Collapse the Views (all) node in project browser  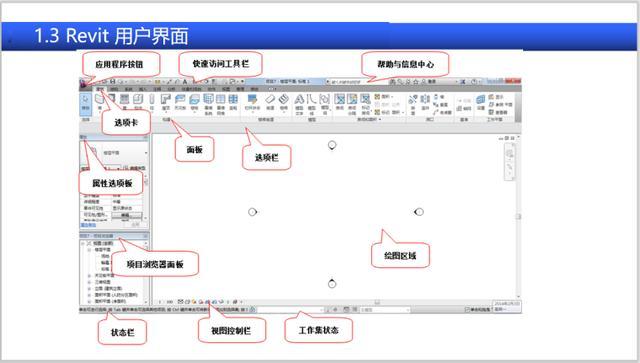83,243
